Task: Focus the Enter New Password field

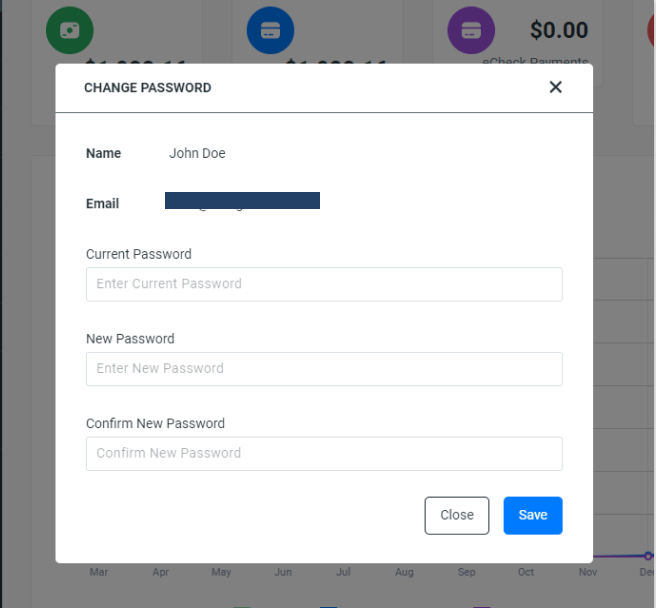Action: pos(324,369)
